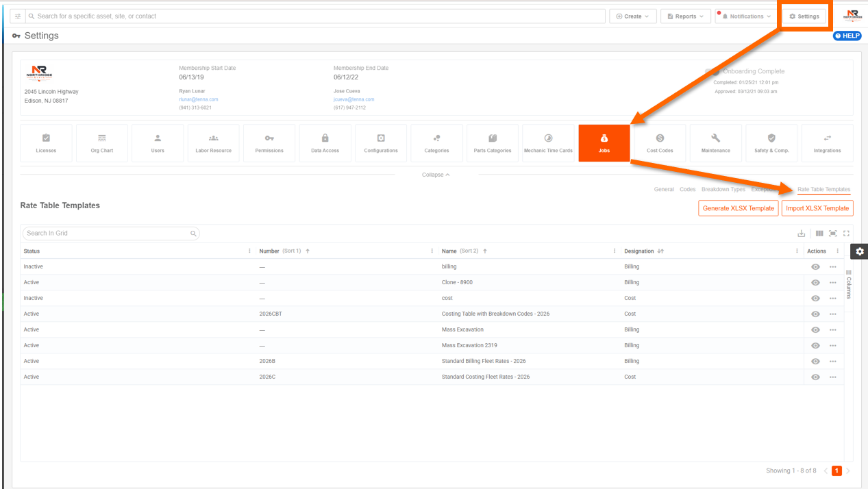Open the grid columns chooser icon
The width and height of the screenshot is (868, 489).
coord(819,234)
